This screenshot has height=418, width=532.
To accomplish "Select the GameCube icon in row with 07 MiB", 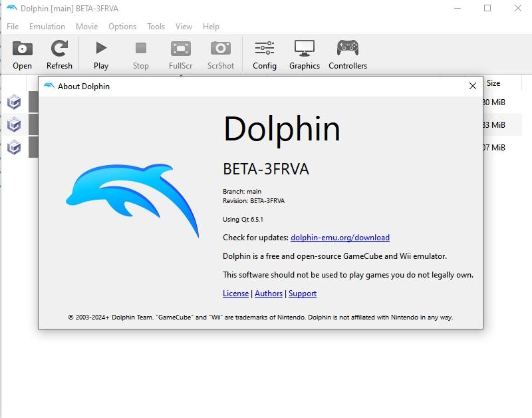I will click(x=14, y=147).
